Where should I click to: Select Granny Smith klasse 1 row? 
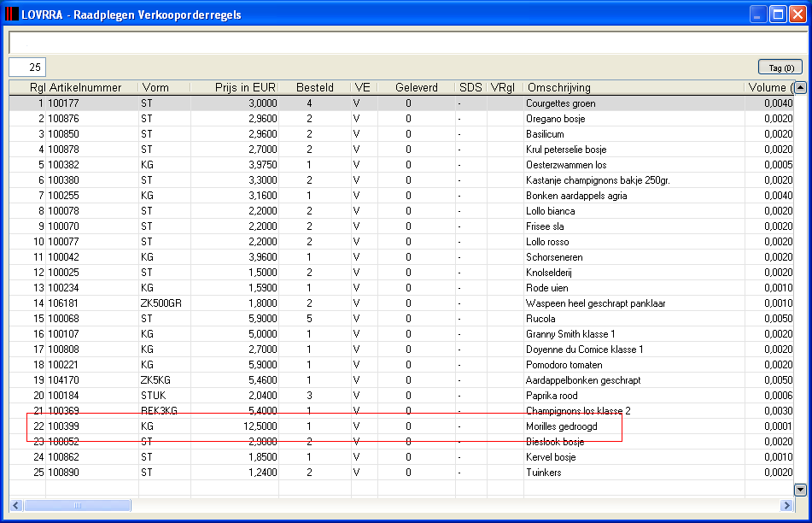[401, 334]
